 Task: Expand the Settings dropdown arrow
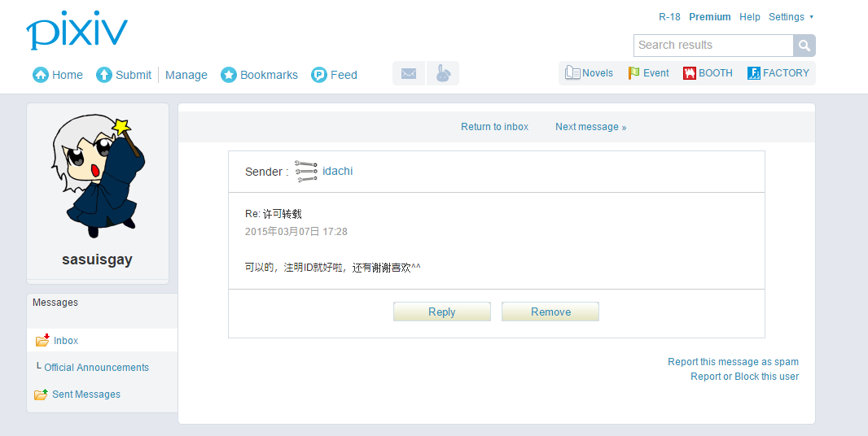(812, 16)
